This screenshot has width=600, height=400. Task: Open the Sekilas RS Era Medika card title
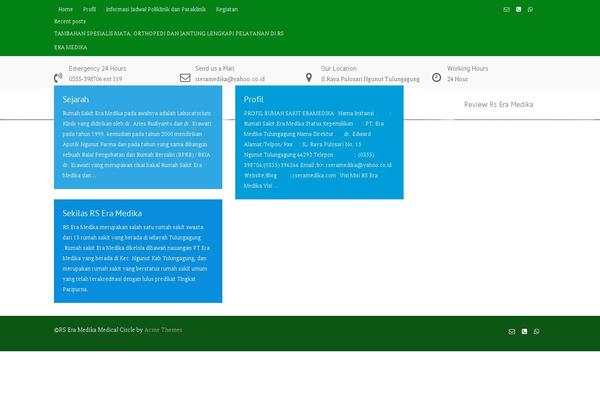pyautogui.click(x=102, y=213)
